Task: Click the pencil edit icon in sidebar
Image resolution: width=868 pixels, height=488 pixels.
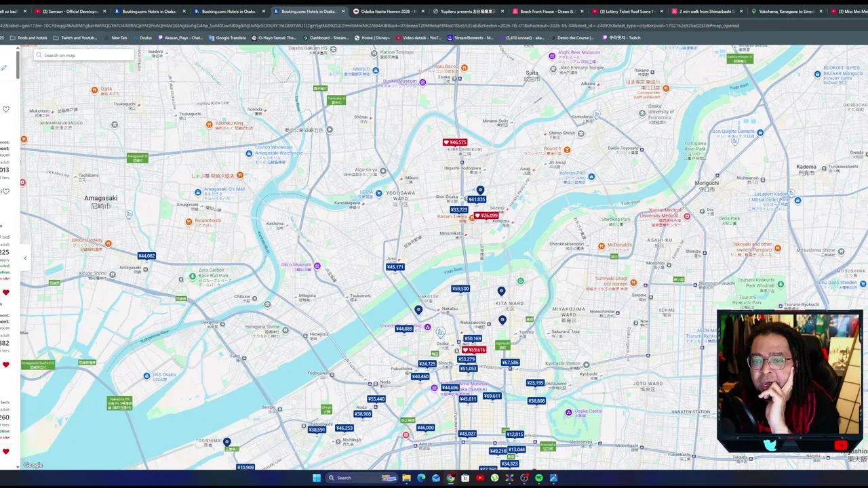Action: click(4, 68)
